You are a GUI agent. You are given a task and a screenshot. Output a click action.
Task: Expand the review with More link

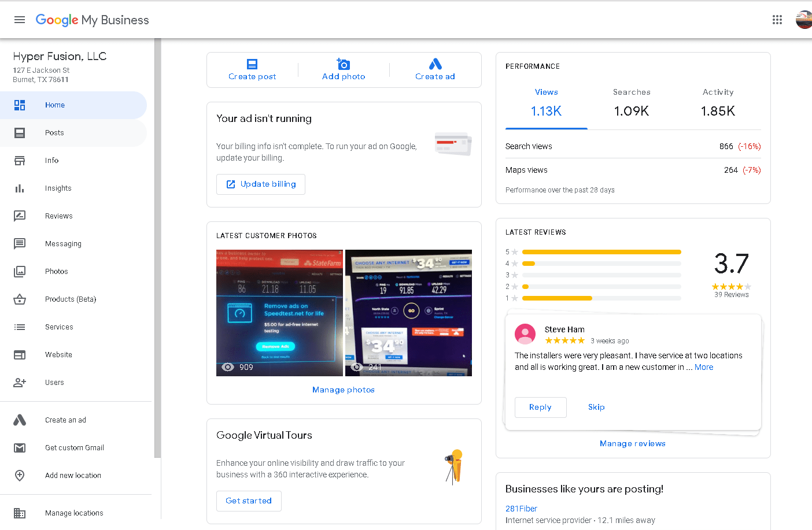704,368
